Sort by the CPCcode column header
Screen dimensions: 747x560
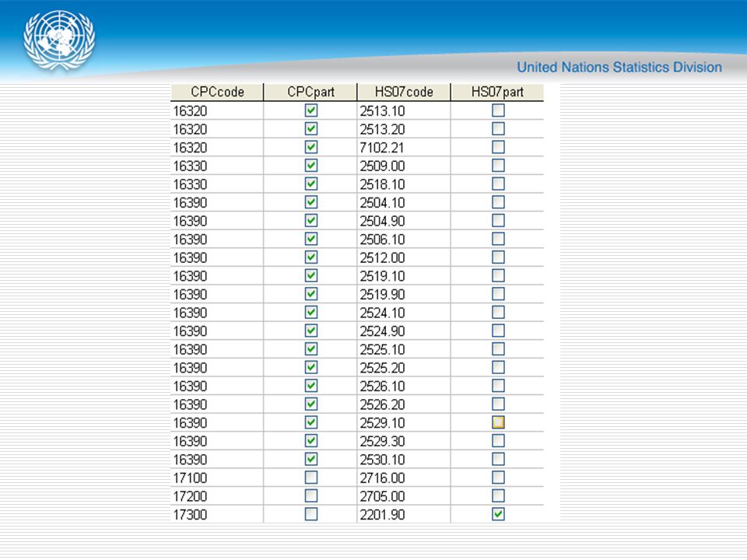click(x=217, y=92)
